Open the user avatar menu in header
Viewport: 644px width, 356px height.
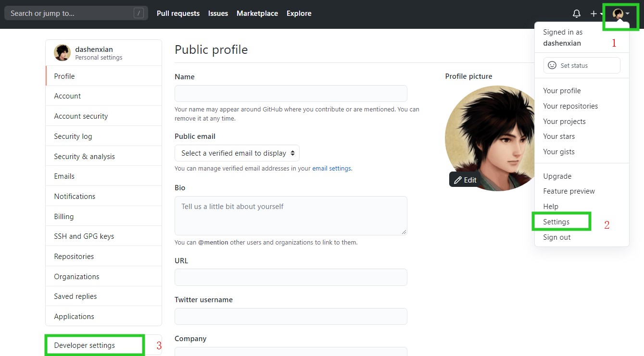coord(620,14)
